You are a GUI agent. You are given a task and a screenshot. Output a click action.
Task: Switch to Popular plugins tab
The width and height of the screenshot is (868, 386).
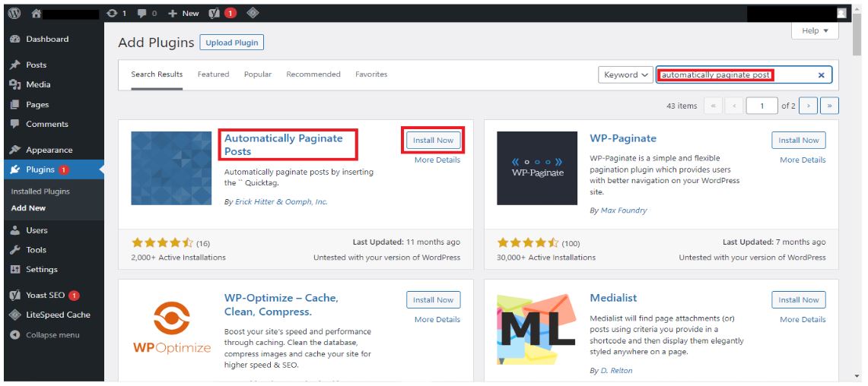pos(258,74)
